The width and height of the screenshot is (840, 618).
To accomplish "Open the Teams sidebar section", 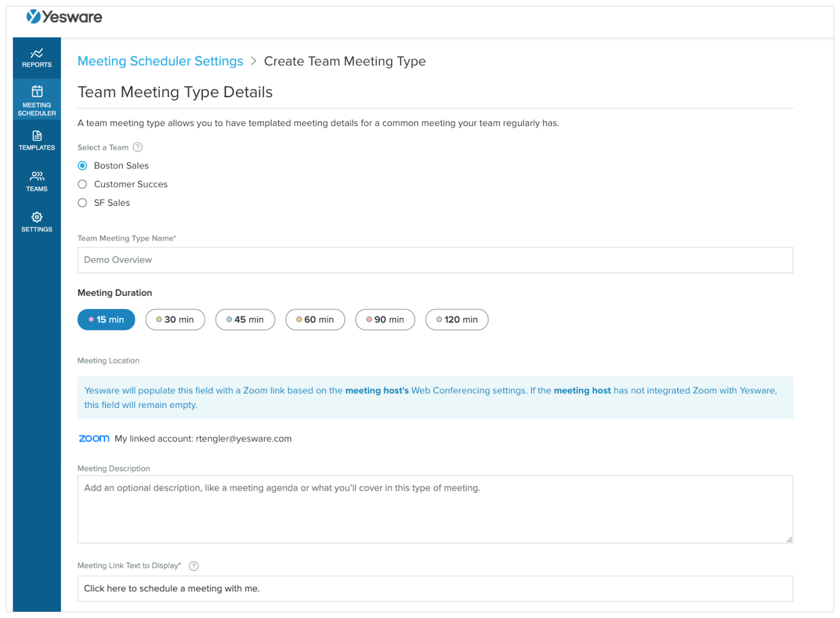I will point(37,181).
